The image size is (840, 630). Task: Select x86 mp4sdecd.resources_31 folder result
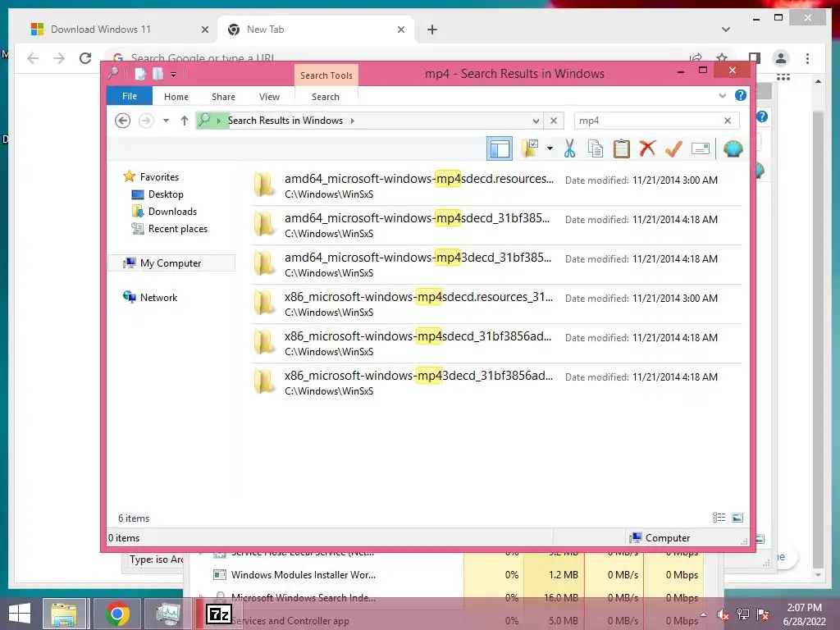coord(497,304)
